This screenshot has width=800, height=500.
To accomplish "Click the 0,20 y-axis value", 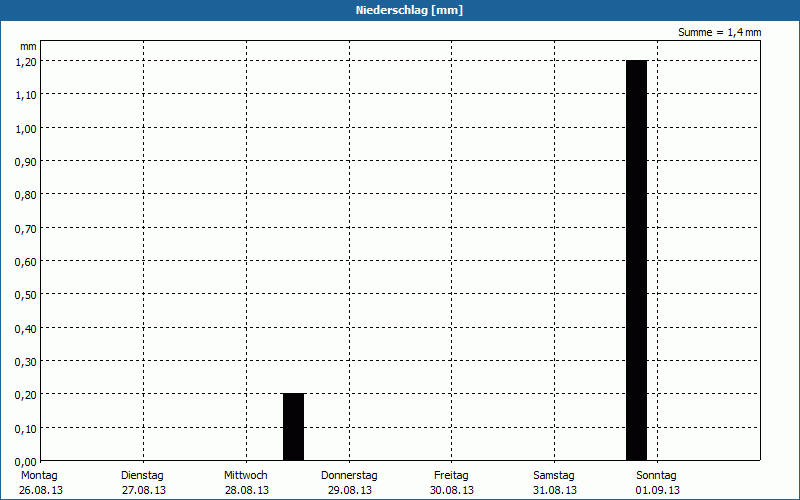I will tap(26, 395).
